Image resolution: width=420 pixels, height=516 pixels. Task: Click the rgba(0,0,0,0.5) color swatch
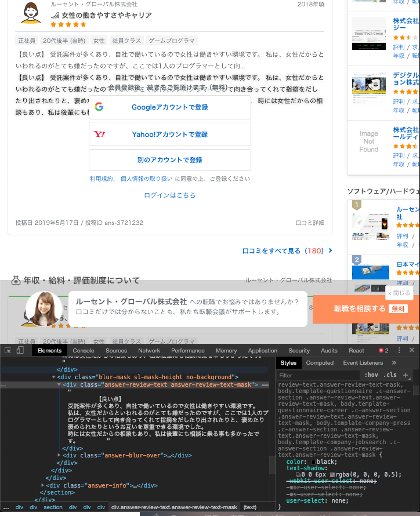[x=332, y=474]
